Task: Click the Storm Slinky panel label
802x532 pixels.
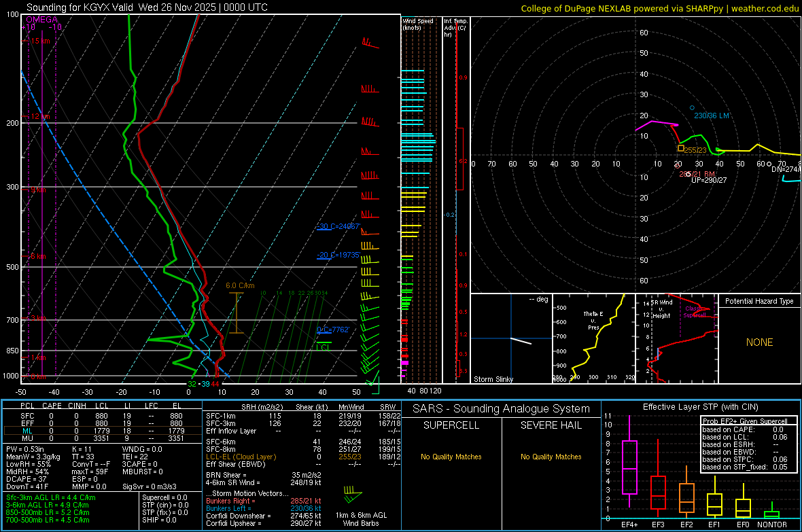Action: click(x=493, y=379)
